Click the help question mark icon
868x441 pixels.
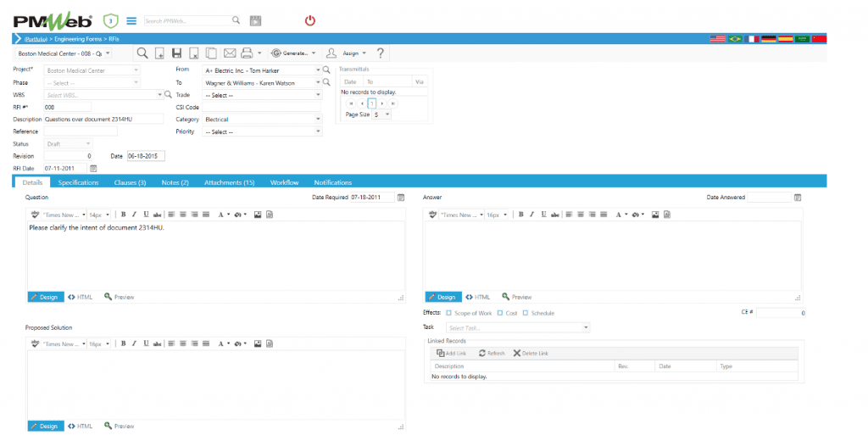coord(381,53)
